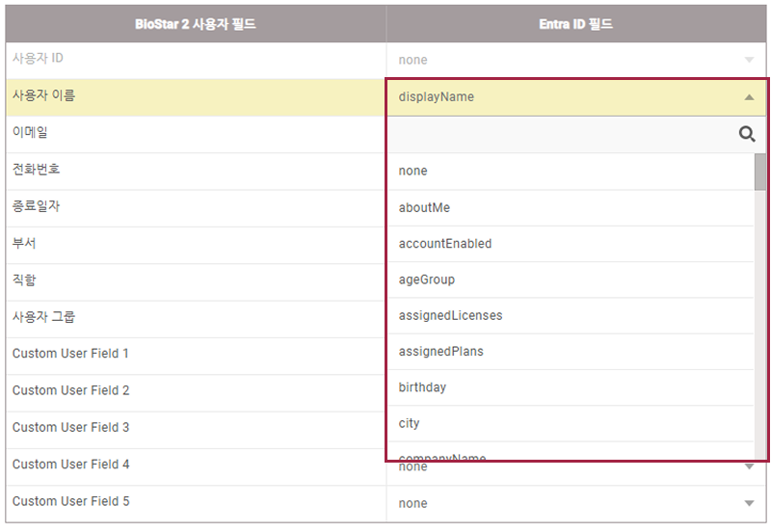Click the search magnifier icon in dropdown
The image size is (771, 532).
click(747, 134)
